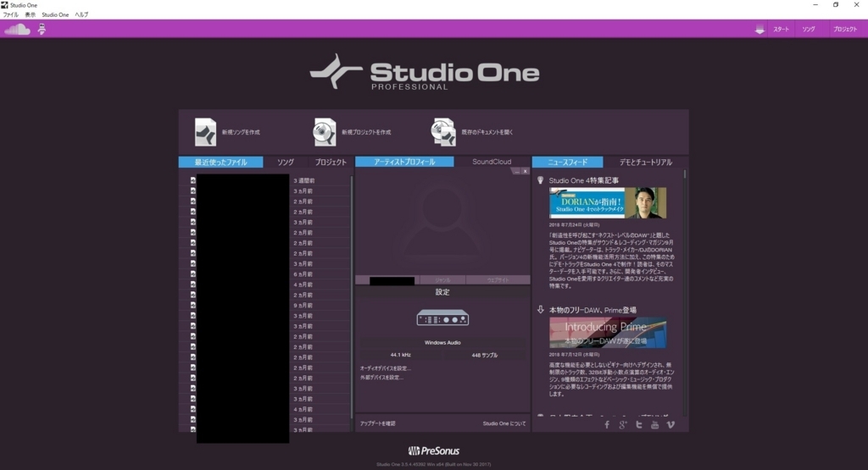Go to プロジェクト page in purple top bar
The width and height of the screenshot is (868, 470).
845,30
